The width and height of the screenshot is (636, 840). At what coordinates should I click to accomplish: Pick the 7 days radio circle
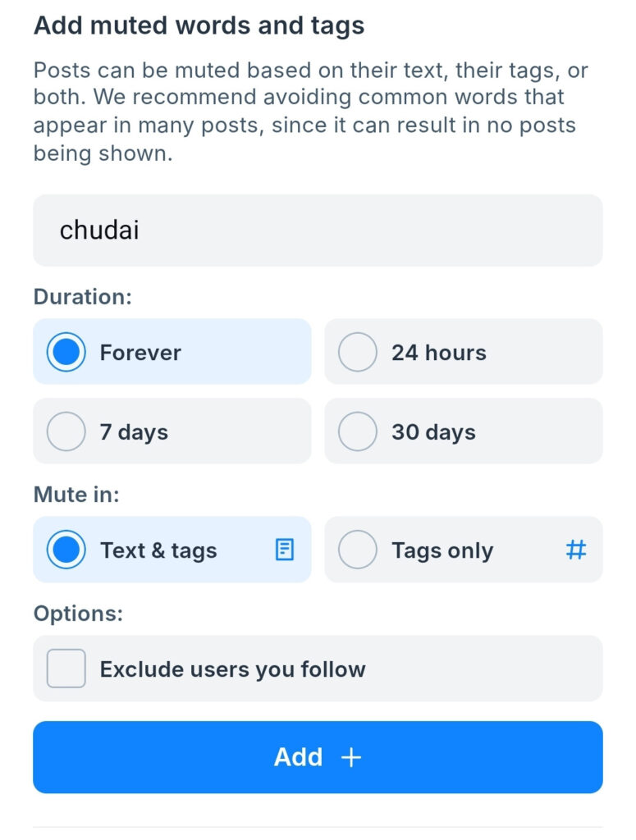point(66,431)
